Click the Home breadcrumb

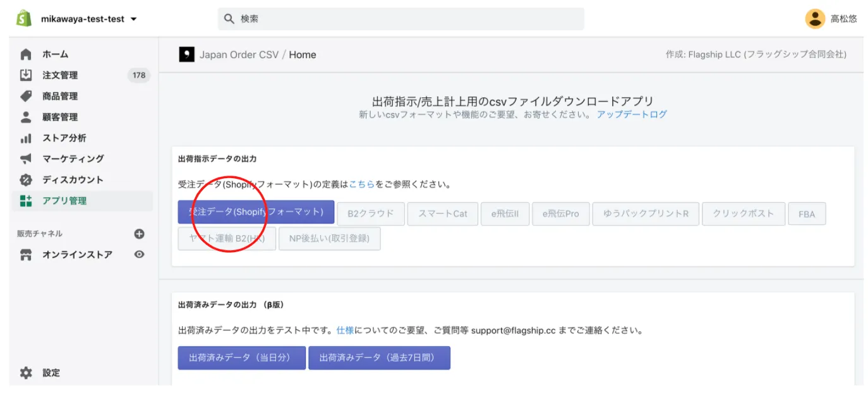tap(303, 55)
